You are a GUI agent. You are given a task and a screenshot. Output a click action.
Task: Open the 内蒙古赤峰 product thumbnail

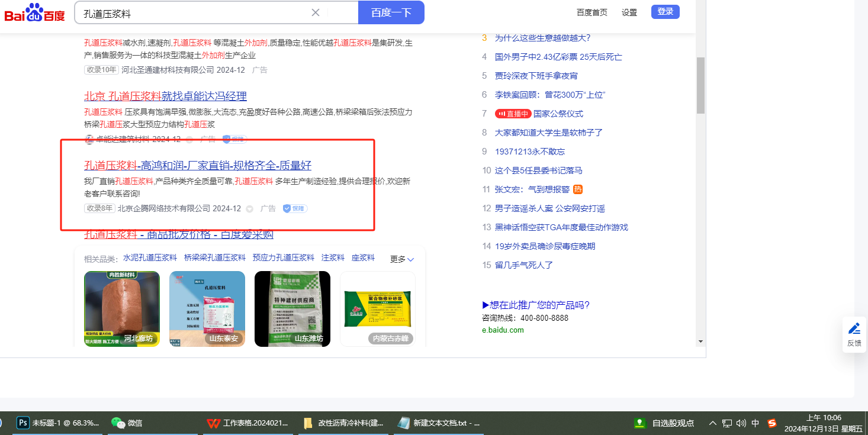coord(378,309)
